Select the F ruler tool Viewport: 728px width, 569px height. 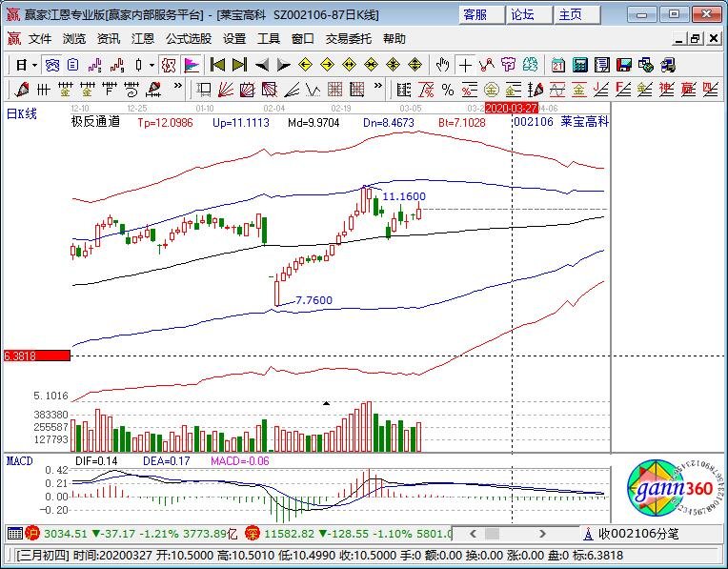pyautogui.click(x=110, y=90)
